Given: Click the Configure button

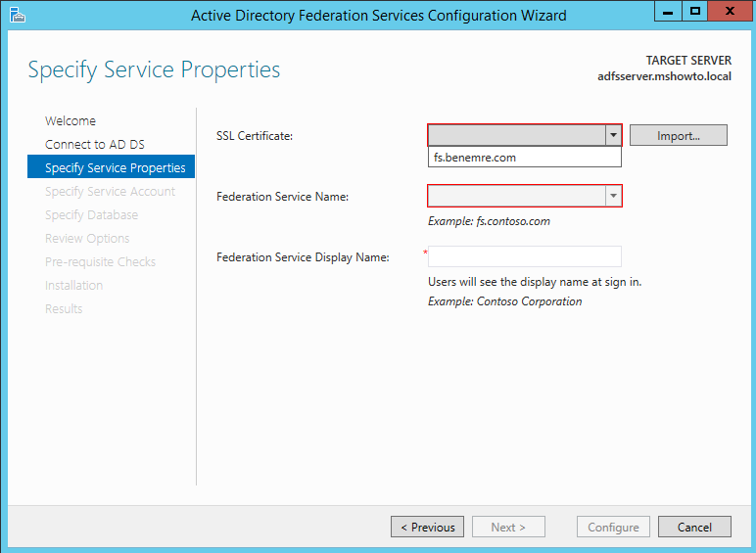Looking at the screenshot, I should pyautogui.click(x=613, y=527).
